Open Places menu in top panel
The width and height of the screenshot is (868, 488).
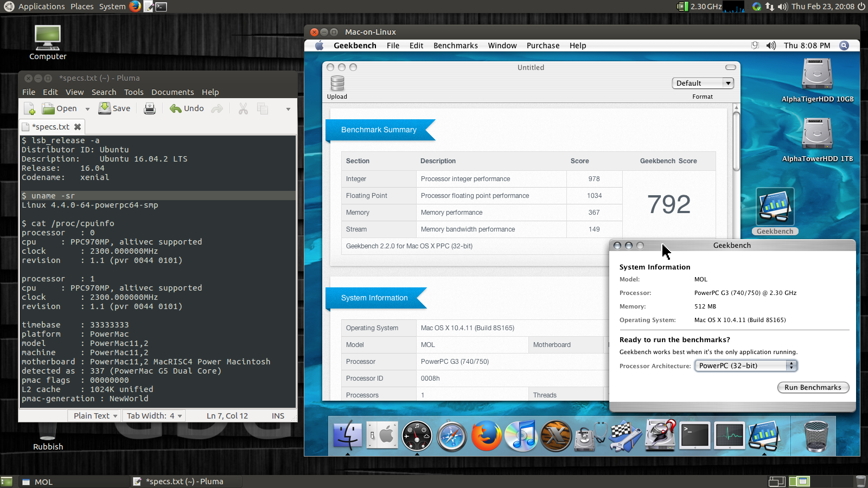coord(82,7)
